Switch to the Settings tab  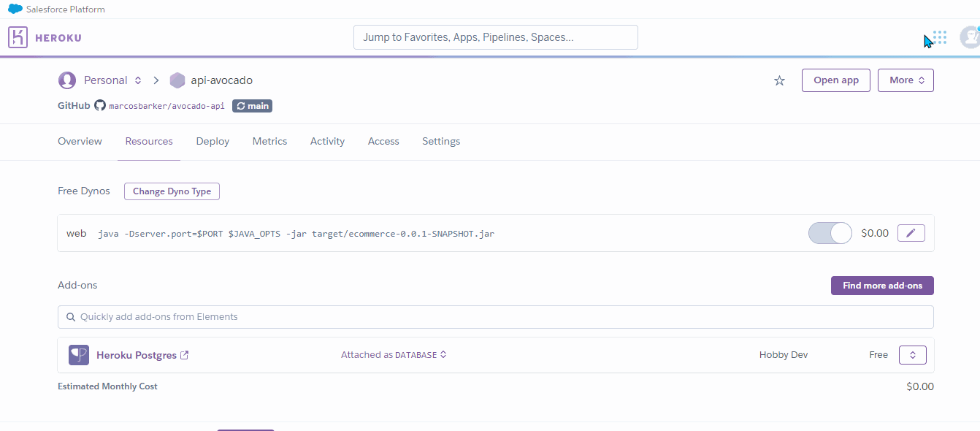[x=441, y=142]
